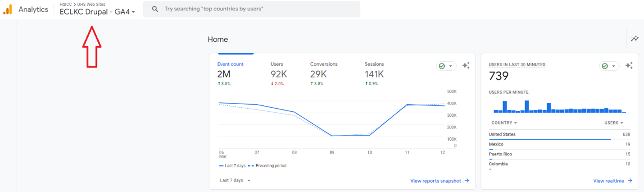Click the Preceding period legend entry
644x192 pixels.
[x=267, y=166]
